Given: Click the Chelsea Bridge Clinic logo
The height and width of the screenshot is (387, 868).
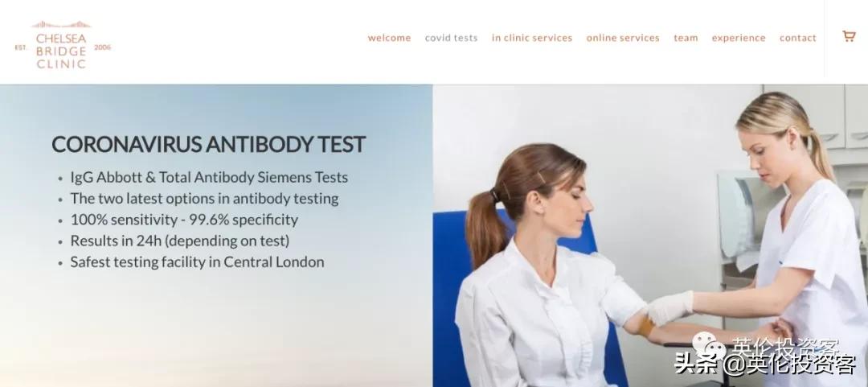Looking at the screenshot, I should click(61, 45).
